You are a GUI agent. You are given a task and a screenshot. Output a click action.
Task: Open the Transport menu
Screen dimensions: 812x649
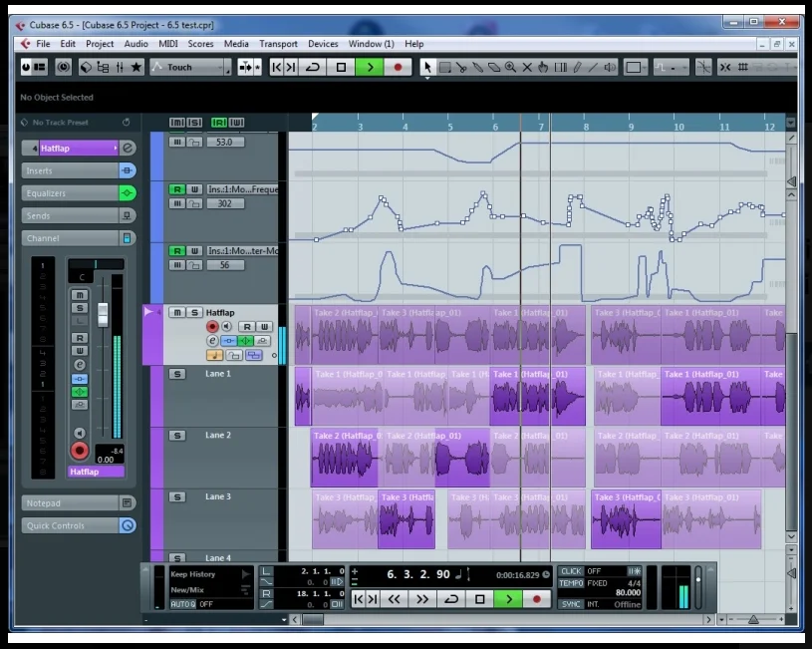coord(278,44)
